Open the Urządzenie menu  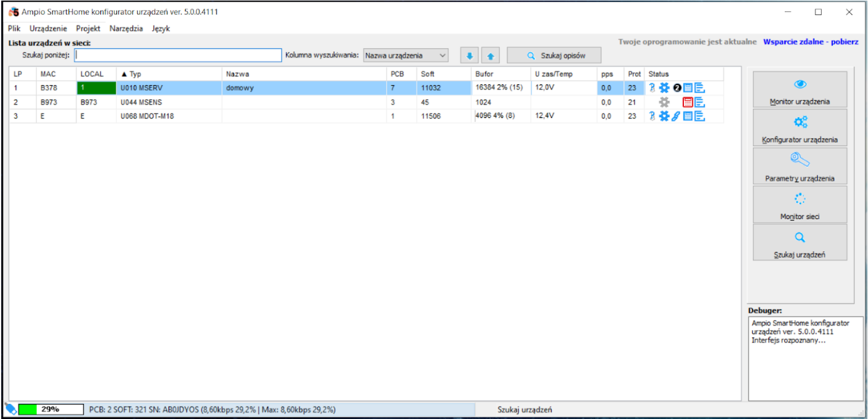click(x=48, y=28)
